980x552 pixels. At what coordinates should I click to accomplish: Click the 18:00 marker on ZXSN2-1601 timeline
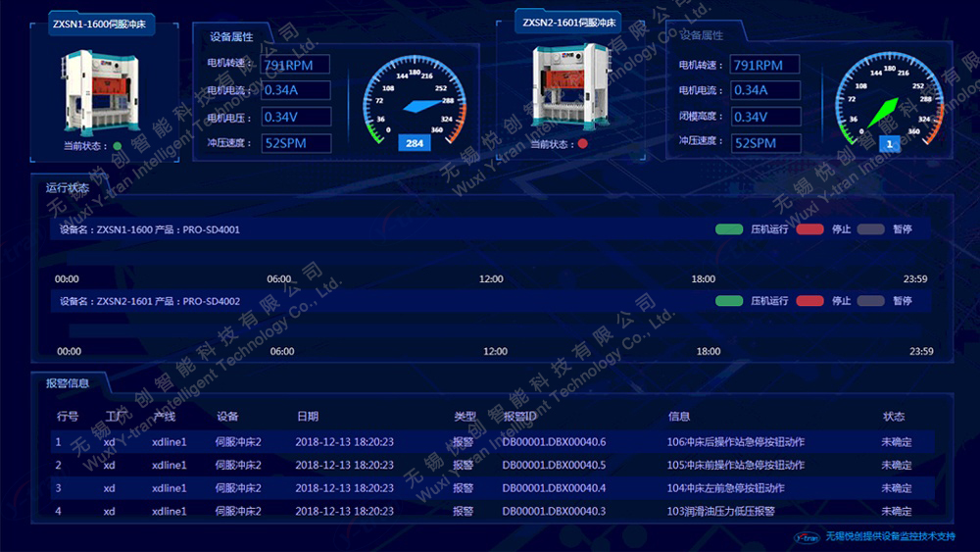click(x=708, y=351)
